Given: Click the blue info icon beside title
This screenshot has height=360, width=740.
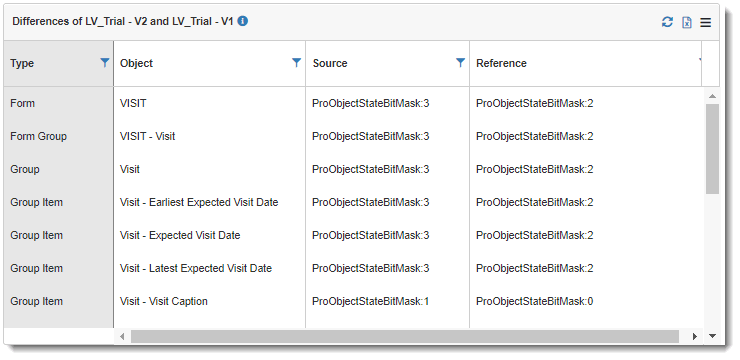Looking at the screenshot, I should coord(243,21).
